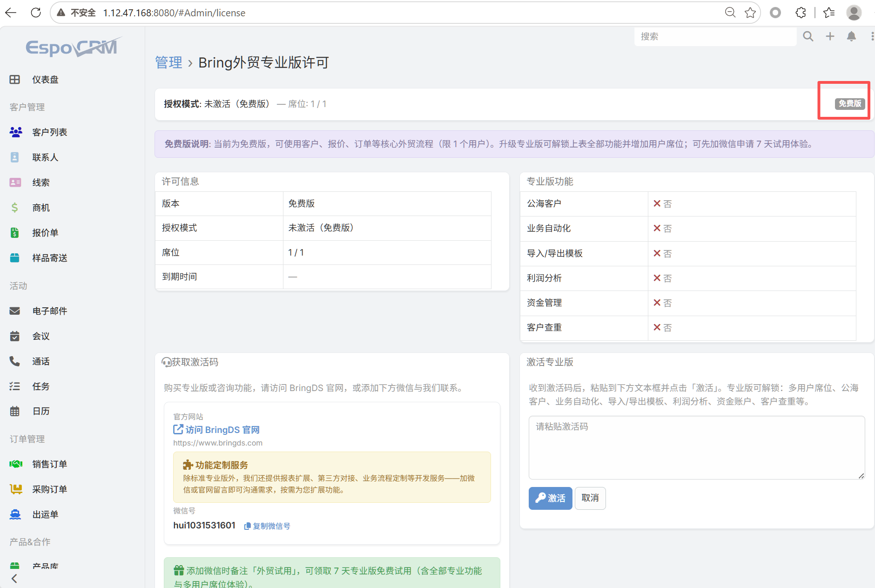Click the 任务 task list icon
This screenshot has width=875, height=588.
tap(15, 386)
